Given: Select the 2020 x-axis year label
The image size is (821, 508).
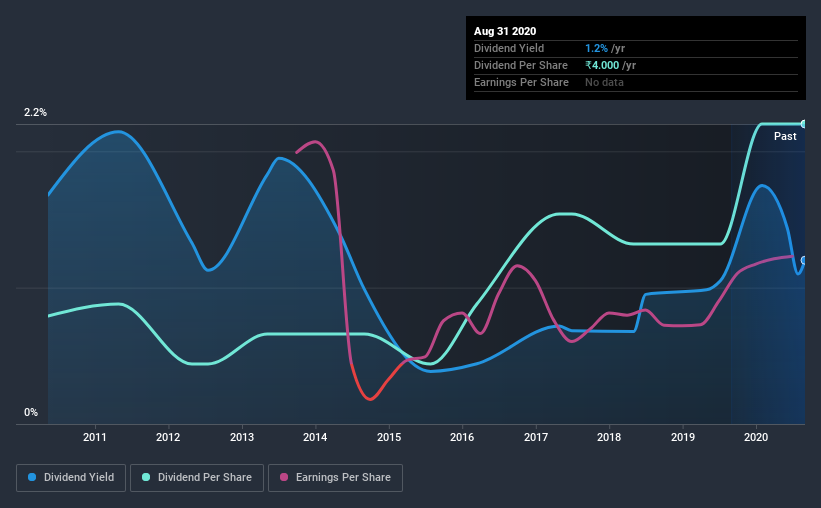Looking at the screenshot, I should [756, 437].
